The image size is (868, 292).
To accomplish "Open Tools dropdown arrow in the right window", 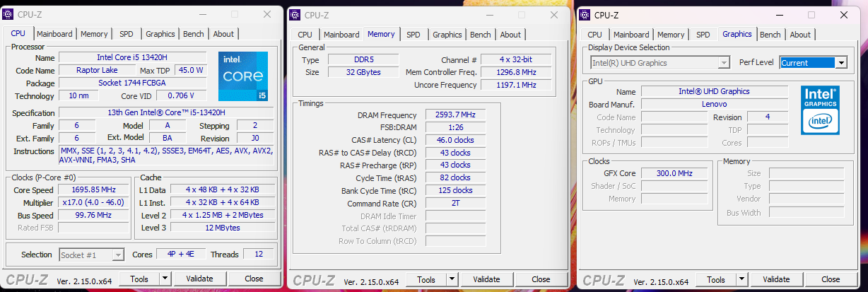I will point(741,279).
